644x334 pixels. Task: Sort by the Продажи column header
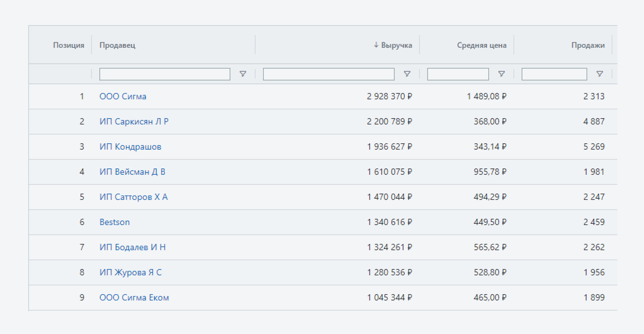[x=588, y=45]
